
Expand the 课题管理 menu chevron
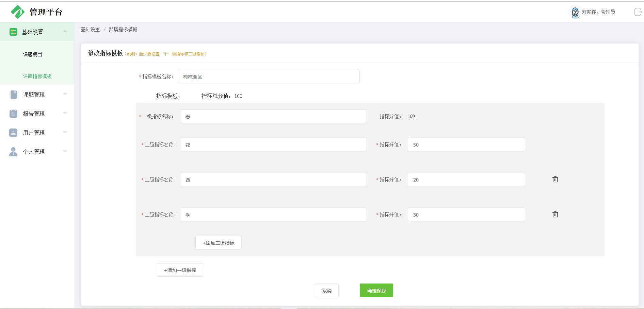click(65, 94)
